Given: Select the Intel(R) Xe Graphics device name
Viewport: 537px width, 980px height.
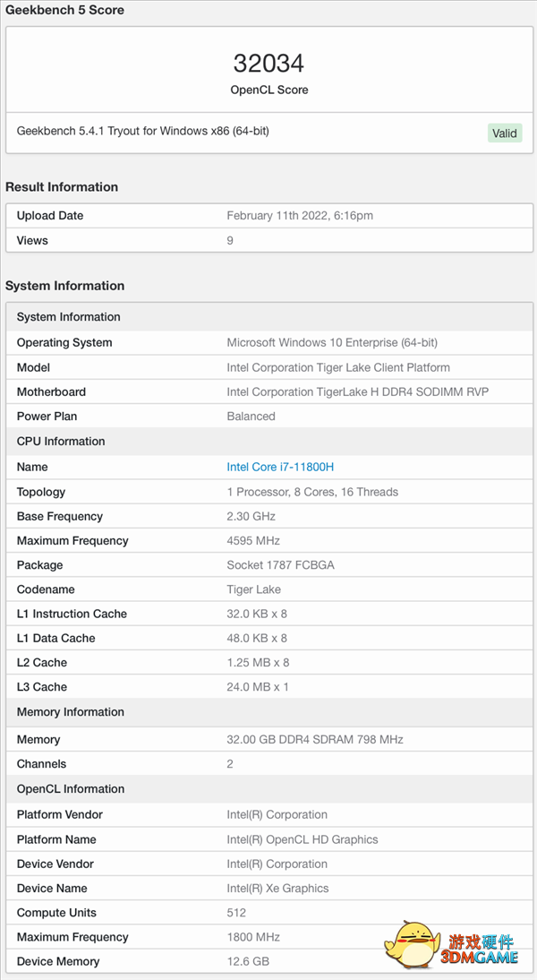Looking at the screenshot, I should [277, 888].
